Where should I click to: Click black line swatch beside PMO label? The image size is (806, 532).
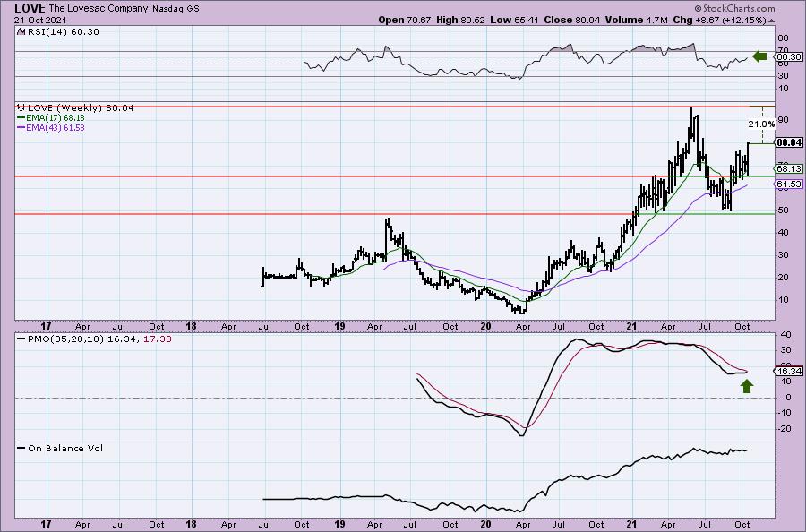coord(21,339)
